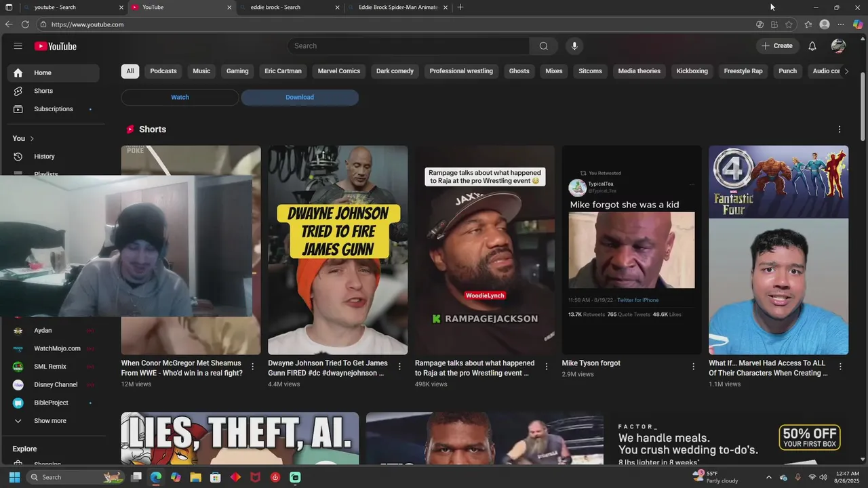Start voice search with microphone icon

574,46
